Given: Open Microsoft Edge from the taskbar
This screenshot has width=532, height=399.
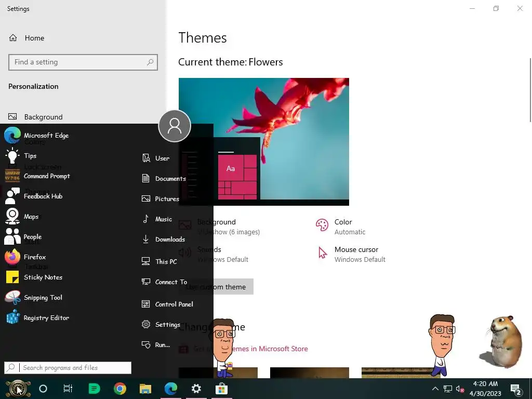Looking at the screenshot, I should (x=170, y=389).
